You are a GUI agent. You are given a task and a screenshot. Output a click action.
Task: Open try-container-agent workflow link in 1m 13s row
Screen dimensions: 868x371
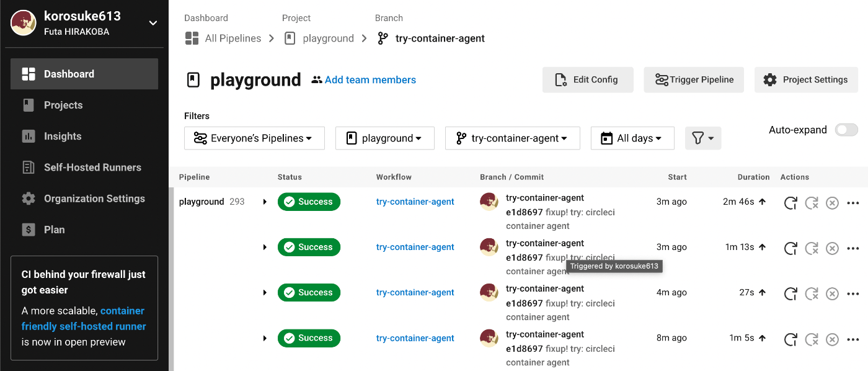(x=415, y=247)
